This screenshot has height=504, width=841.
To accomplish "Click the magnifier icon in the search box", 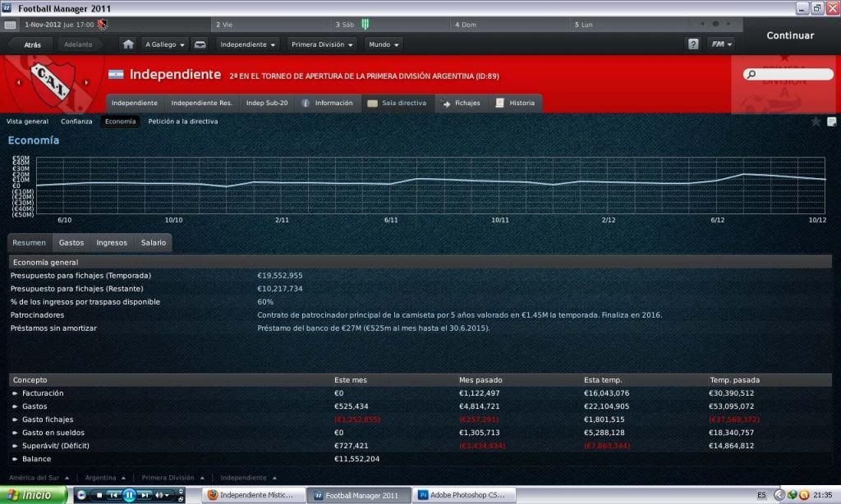I will (751, 74).
